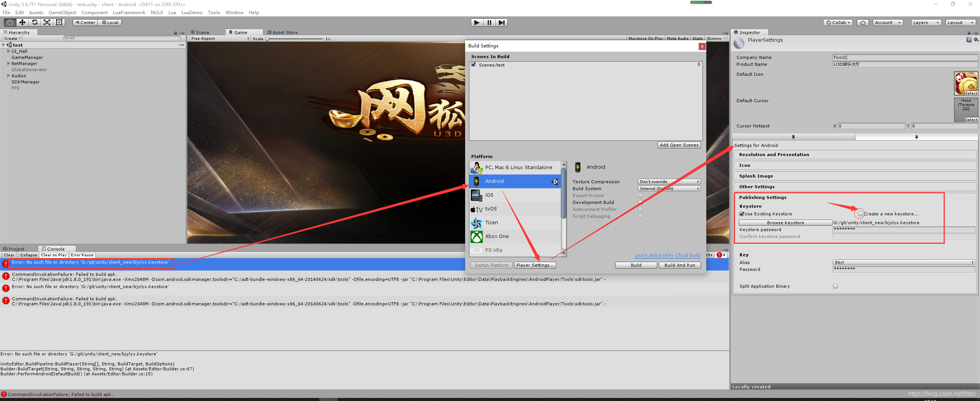Select the Scale tool
This screenshot has height=401, width=980.
(x=47, y=23)
